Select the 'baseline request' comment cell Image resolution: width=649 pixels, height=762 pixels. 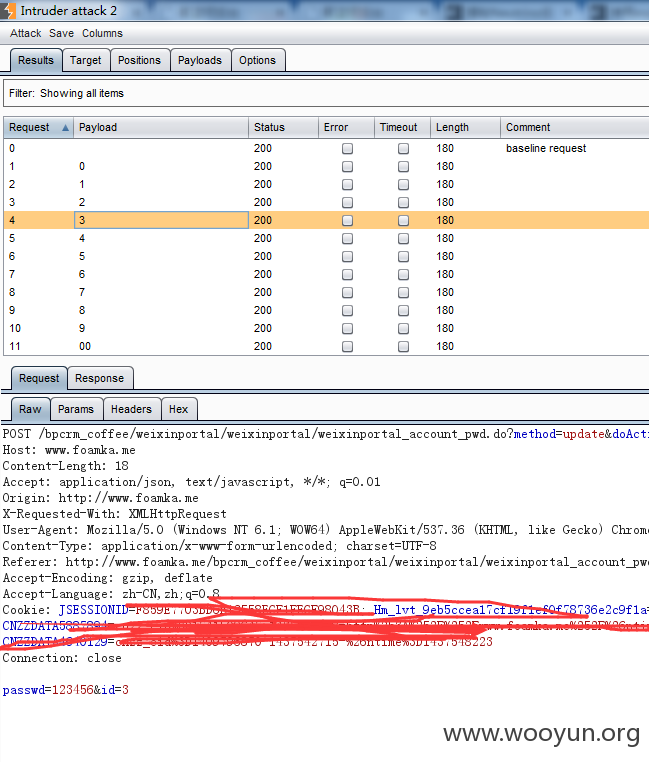(546, 148)
